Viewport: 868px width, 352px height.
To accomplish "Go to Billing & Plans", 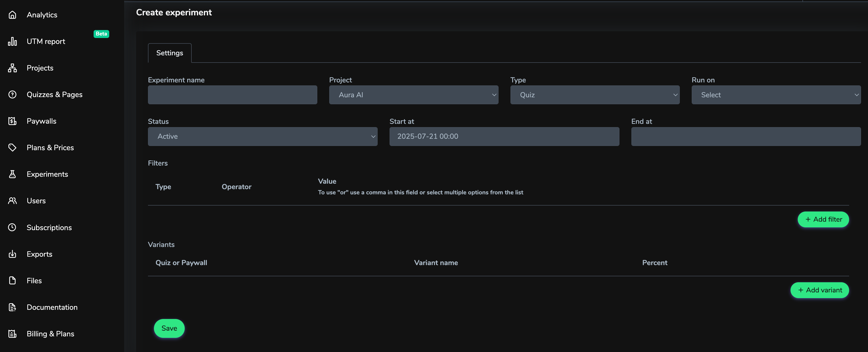I will (x=50, y=334).
